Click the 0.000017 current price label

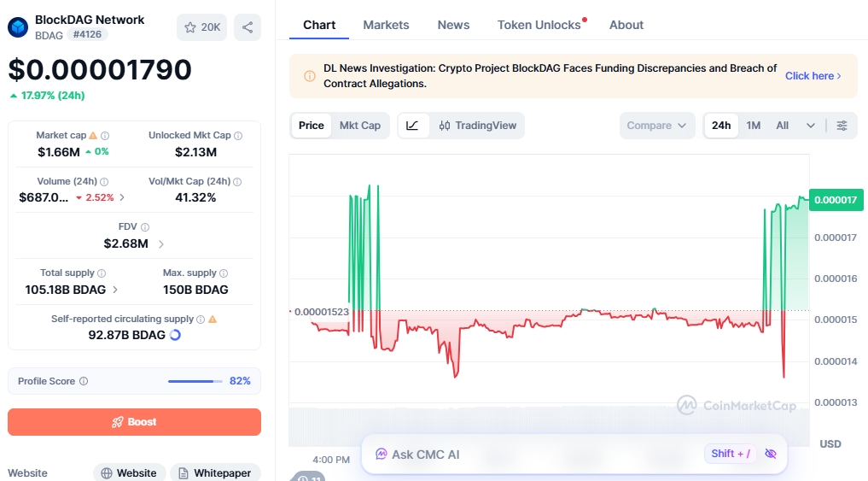pyautogui.click(x=836, y=200)
